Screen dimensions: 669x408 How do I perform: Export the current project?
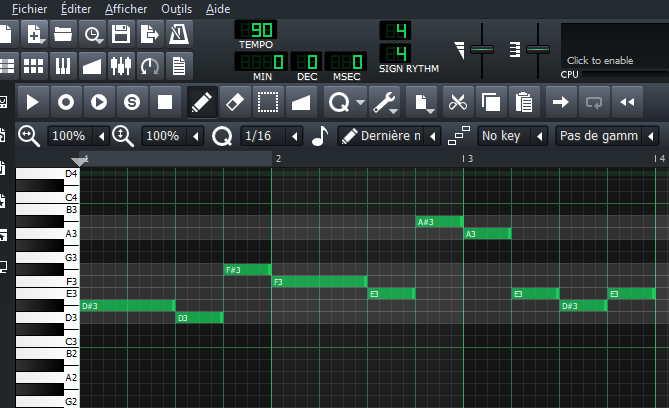(x=150, y=34)
